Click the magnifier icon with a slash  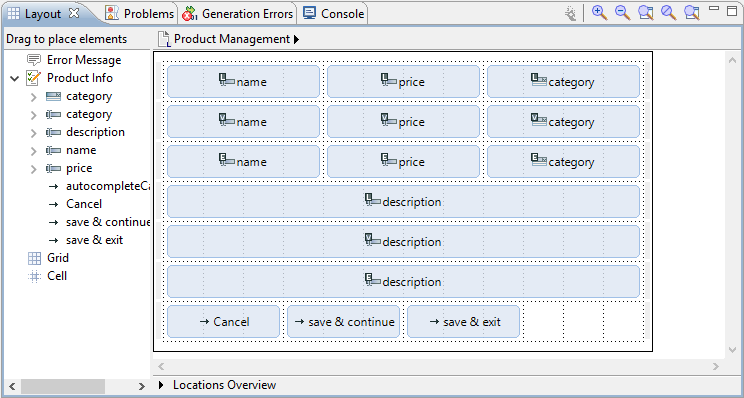[x=669, y=13]
